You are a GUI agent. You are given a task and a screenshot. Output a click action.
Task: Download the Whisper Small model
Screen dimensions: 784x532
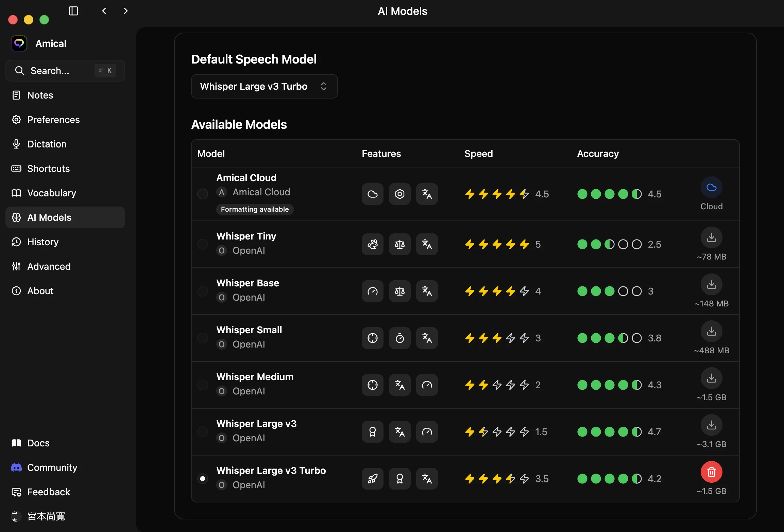click(x=712, y=331)
